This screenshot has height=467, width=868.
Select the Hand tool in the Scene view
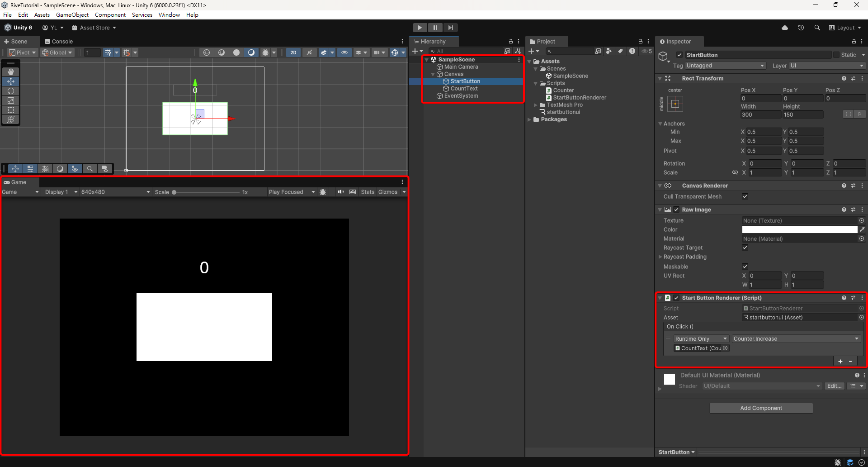(11, 72)
